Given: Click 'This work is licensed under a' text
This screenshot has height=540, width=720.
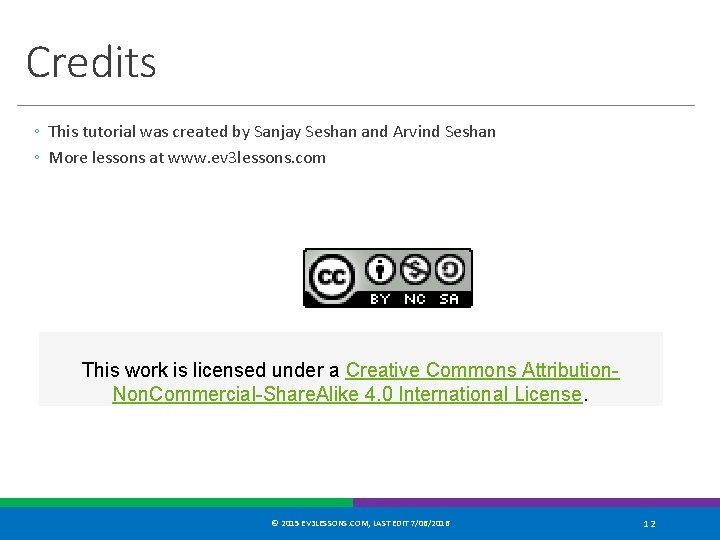Looking at the screenshot, I should (x=210, y=370).
